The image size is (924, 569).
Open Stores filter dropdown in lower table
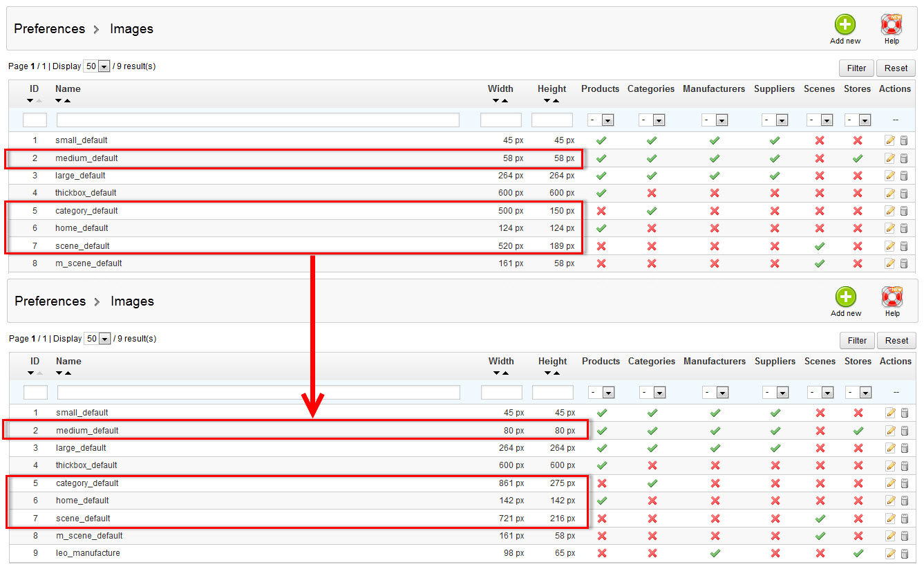(x=858, y=393)
